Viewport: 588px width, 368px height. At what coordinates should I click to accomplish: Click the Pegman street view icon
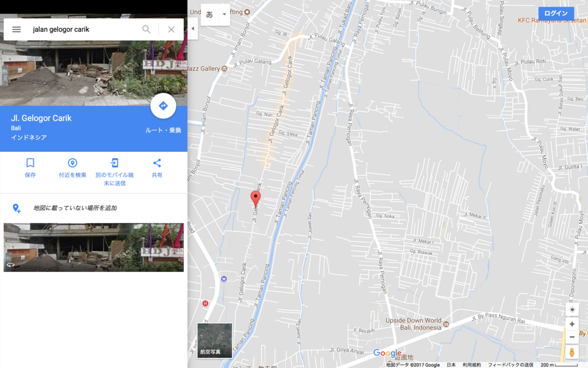[572, 352]
